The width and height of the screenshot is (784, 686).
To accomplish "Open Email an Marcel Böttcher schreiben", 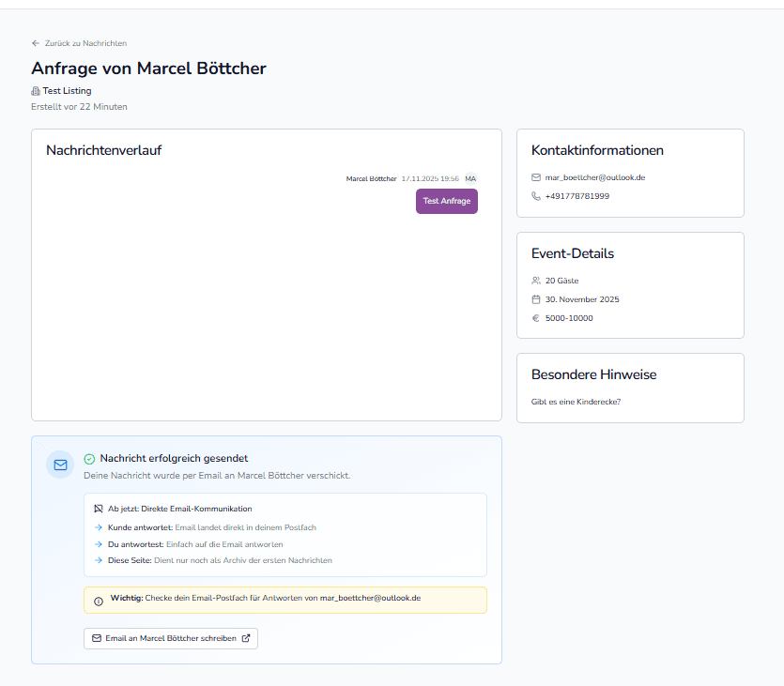I will pos(170,638).
